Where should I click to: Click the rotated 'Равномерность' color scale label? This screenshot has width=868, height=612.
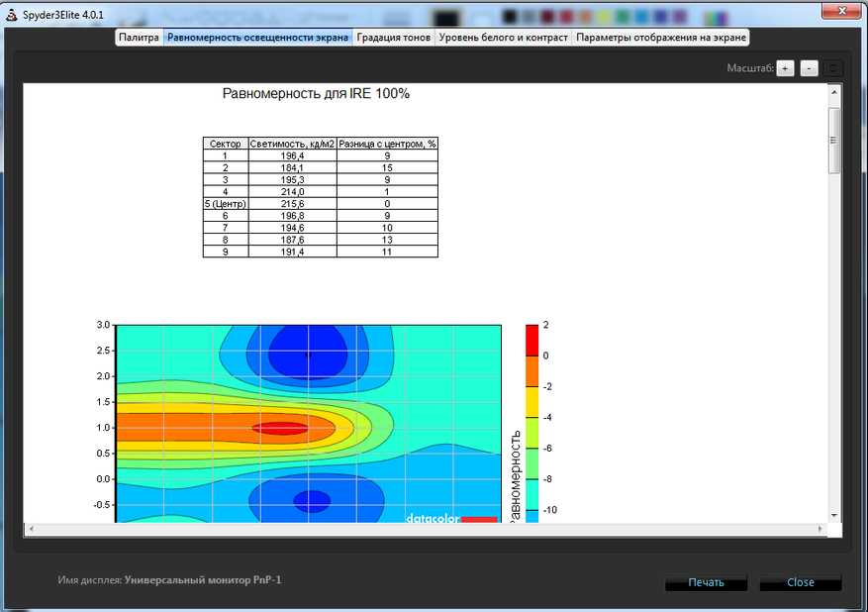515,476
